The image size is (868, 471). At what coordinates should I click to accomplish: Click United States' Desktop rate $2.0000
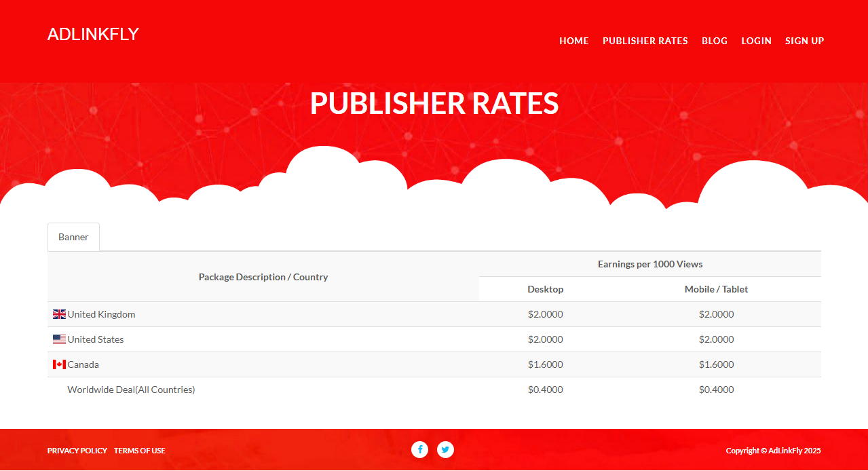pos(546,339)
